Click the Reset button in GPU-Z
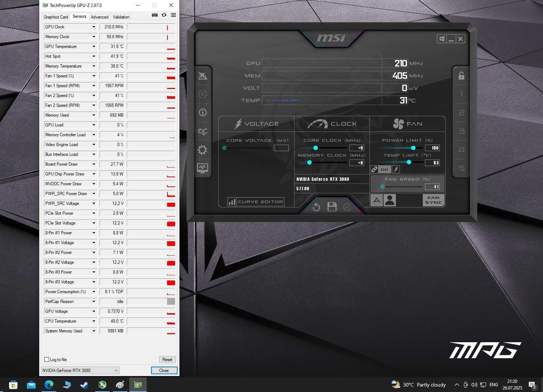 point(167,360)
